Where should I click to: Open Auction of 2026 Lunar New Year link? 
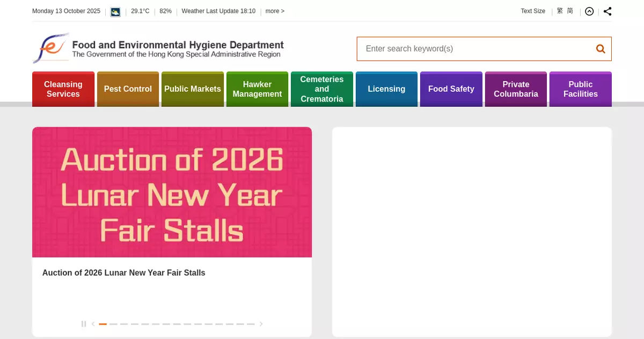(x=124, y=273)
